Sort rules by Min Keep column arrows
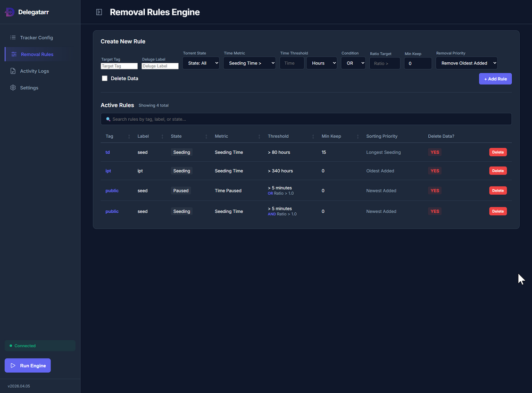The height and width of the screenshot is (393, 532). point(358,136)
